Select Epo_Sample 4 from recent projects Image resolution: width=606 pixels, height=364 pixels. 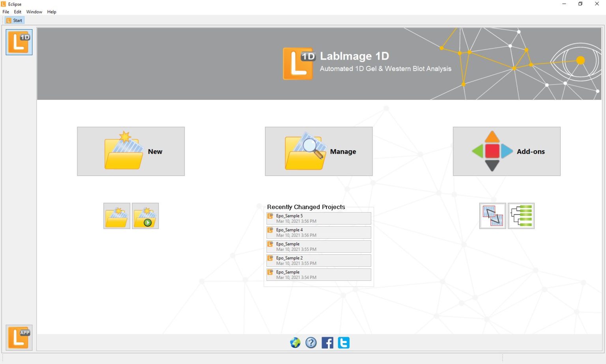tap(318, 232)
